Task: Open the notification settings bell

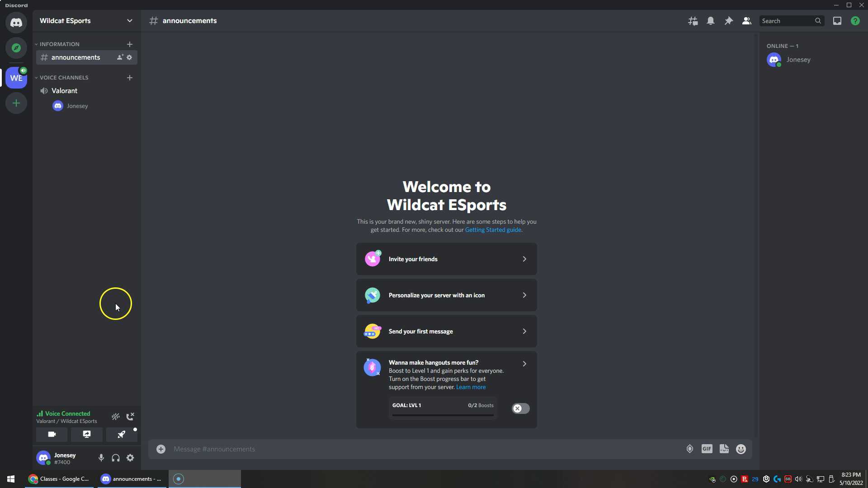Action: (711, 21)
